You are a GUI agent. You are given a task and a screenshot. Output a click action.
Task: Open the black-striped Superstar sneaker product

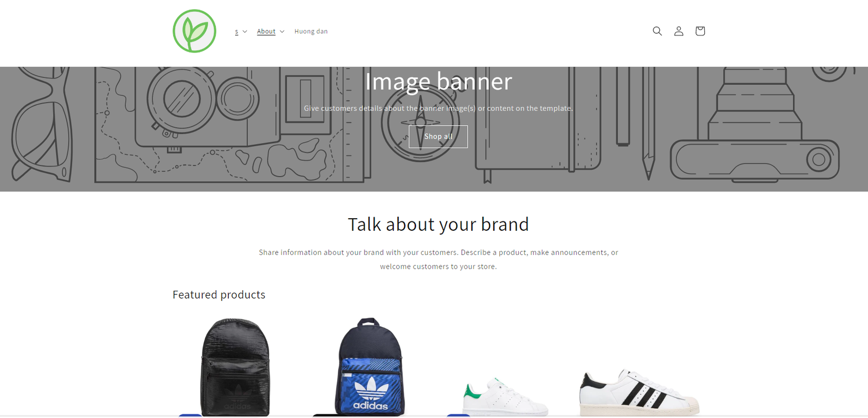(639, 392)
